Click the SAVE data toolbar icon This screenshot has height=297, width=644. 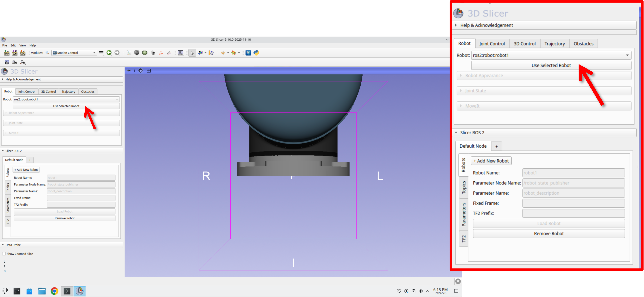(x=23, y=53)
